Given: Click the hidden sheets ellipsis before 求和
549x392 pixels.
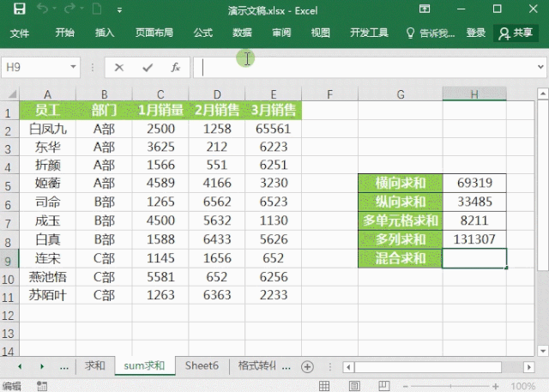Looking at the screenshot, I should click(64, 367).
